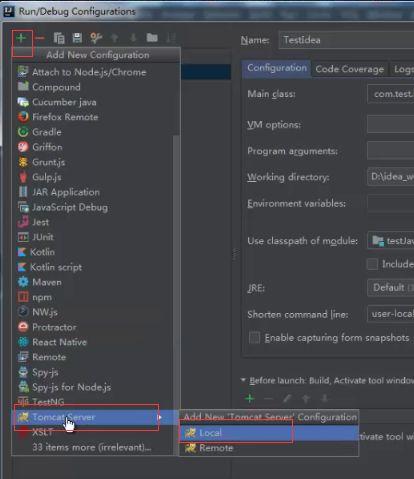Click the Main class input field
This screenshot has width=414, height=479.
click(x=390, y=94)
